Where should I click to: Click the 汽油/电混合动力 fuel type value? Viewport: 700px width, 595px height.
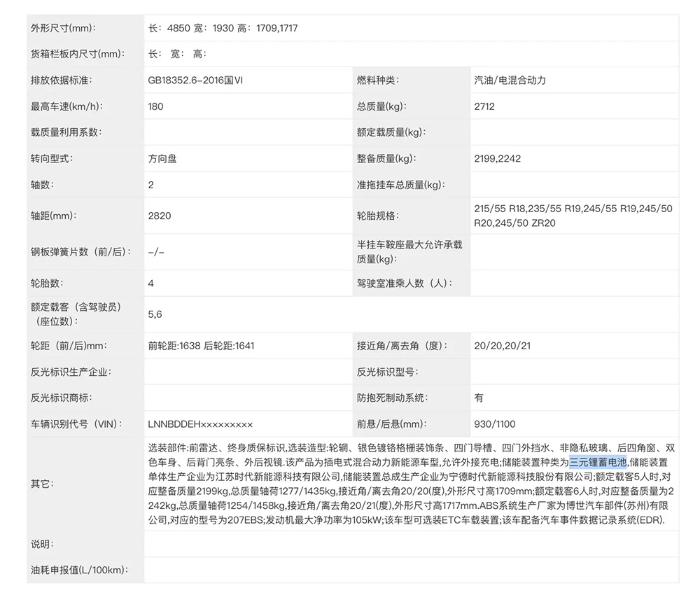[x=510, y=80]
